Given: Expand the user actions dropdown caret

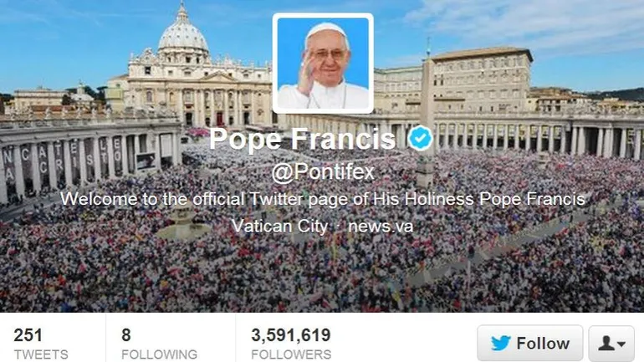Looking at the screenshot, I should [x=621, y=344].
